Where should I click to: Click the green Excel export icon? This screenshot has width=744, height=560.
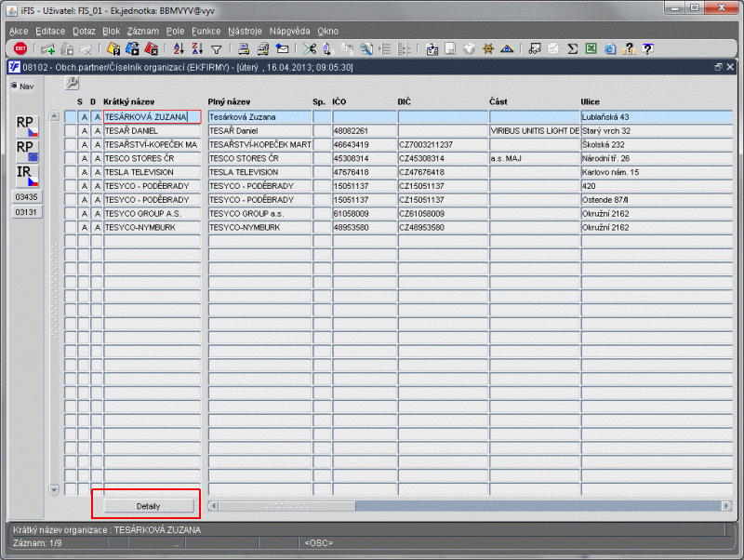[591, 49]
